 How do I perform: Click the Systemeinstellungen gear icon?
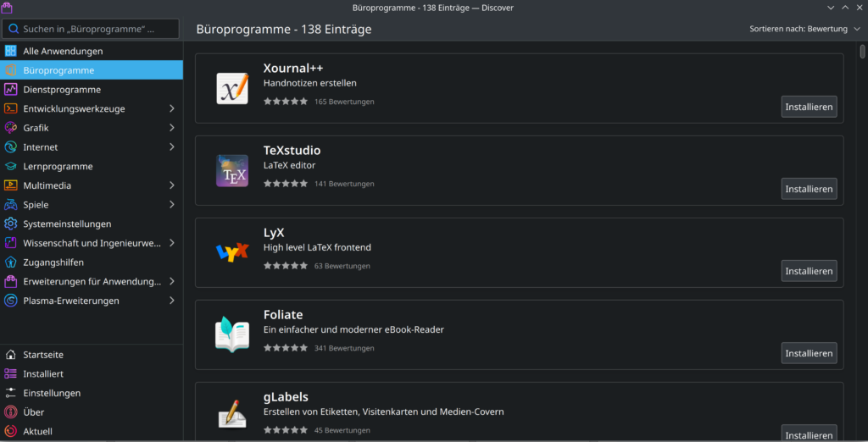pyautogui.click(x=10, y=224)
